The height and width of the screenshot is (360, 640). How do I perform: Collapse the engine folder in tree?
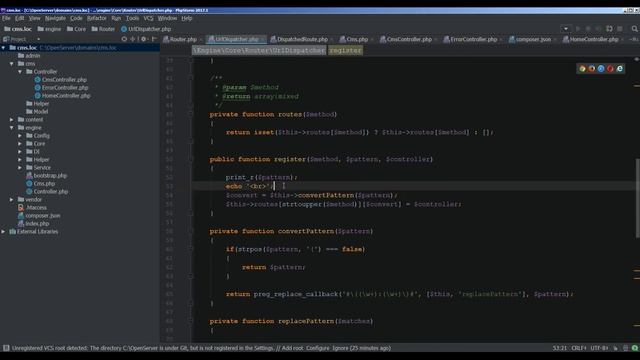coord(12,128)
